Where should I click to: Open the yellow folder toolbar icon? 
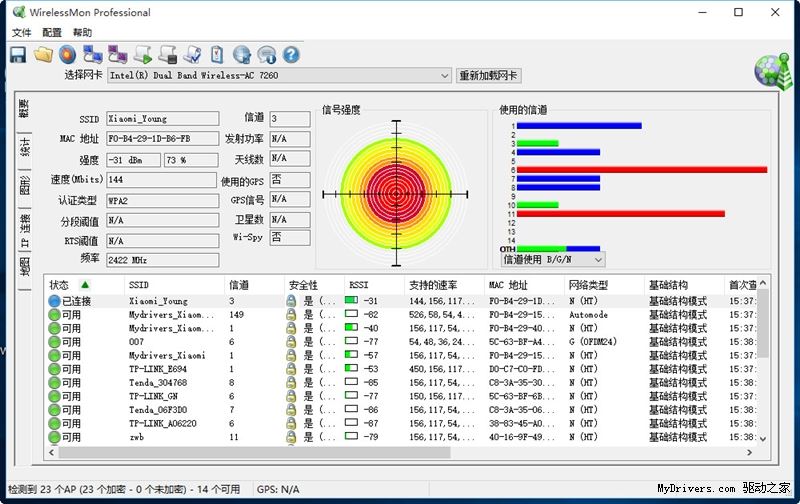(43, 55)
